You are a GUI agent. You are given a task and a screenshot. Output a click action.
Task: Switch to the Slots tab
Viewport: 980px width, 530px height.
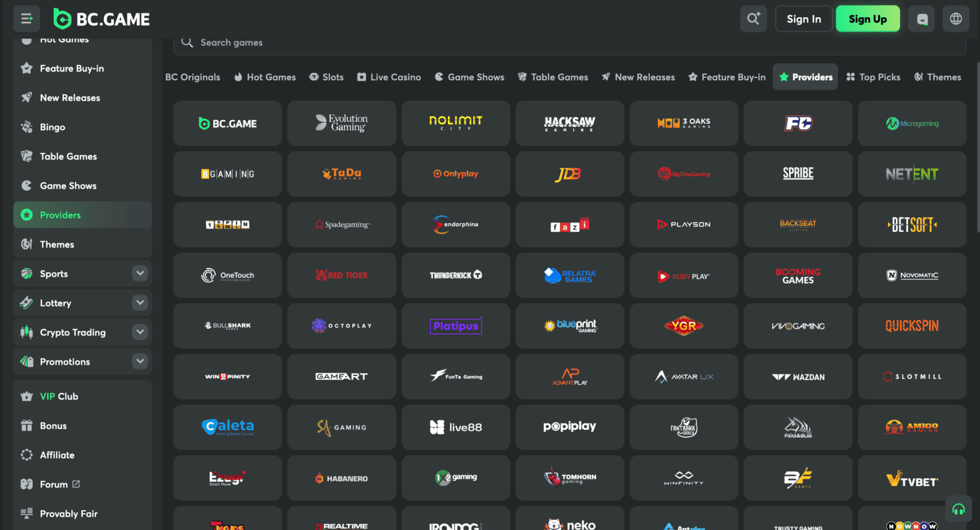[x=326, y=77]
